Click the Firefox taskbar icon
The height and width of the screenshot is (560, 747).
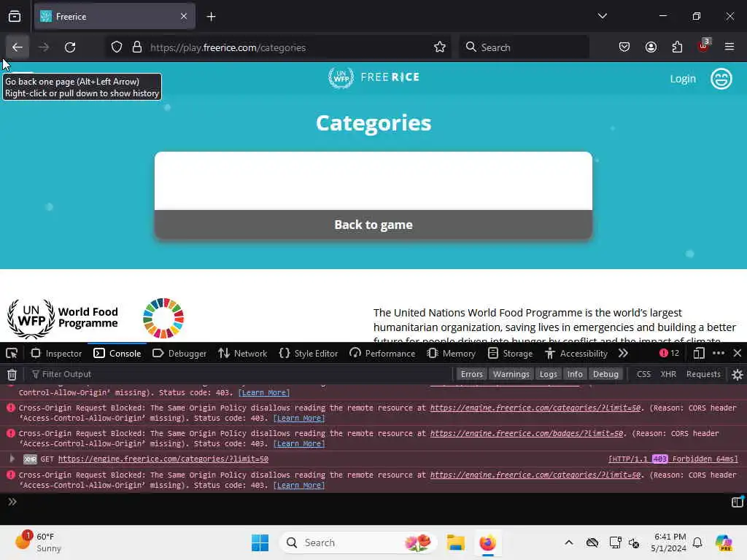point(487,542)
